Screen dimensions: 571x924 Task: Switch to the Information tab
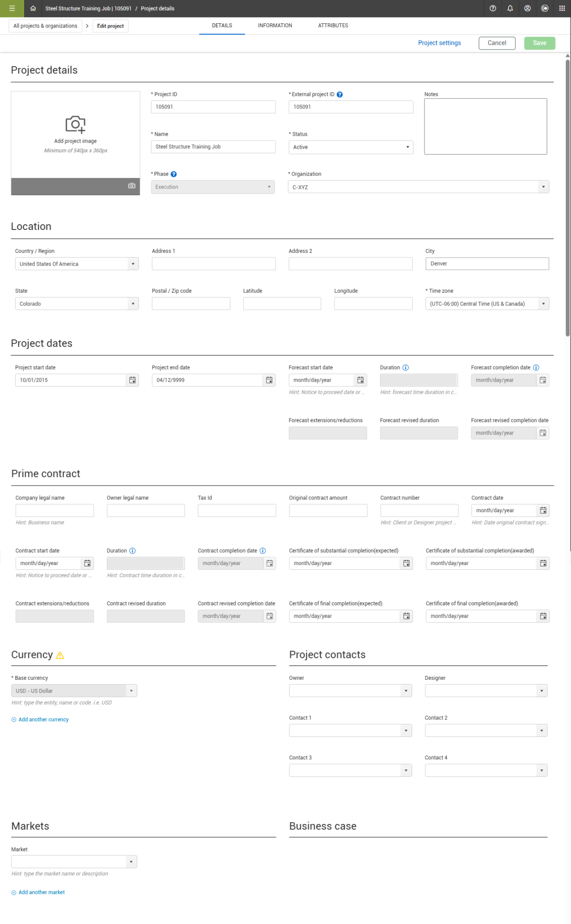275,26
